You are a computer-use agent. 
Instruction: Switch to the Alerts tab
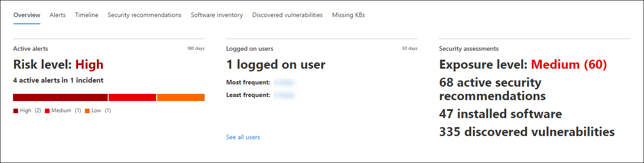pos(57,15)
